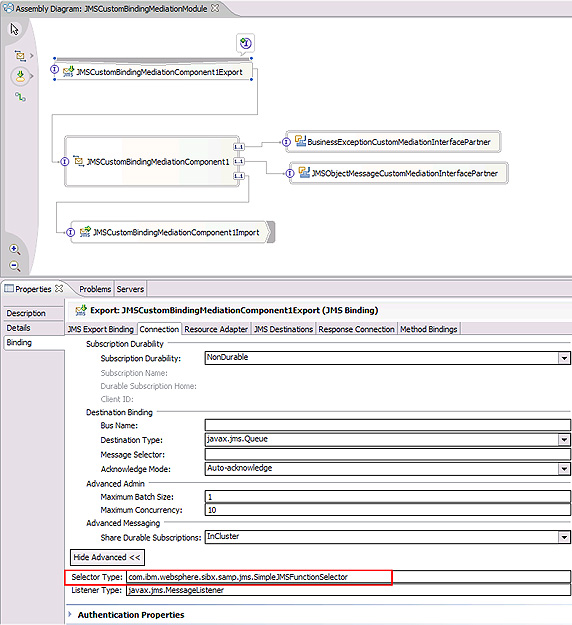The image size is (572, 625).
Task: Select JMSCustomBindingMediationComponent1Import node label
Action: [176, 232]
